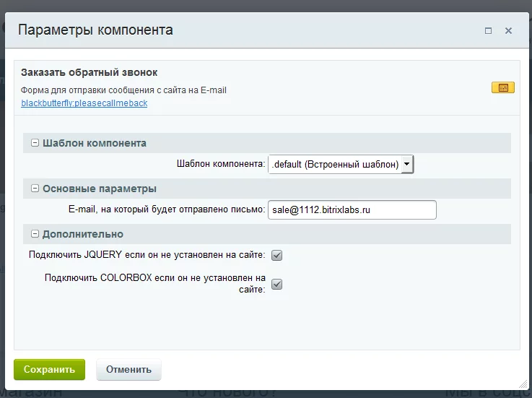Close the Параметры компонента dialog
Viewport: 532px width, 398px height.
point(508,31)
